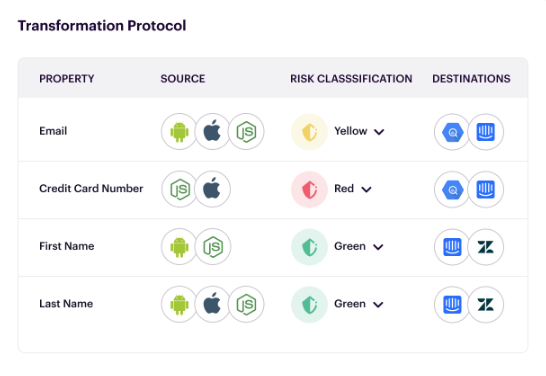Click the Destinations column header
This screenshot has width=546, height=376.
click(x=471, y=79)
